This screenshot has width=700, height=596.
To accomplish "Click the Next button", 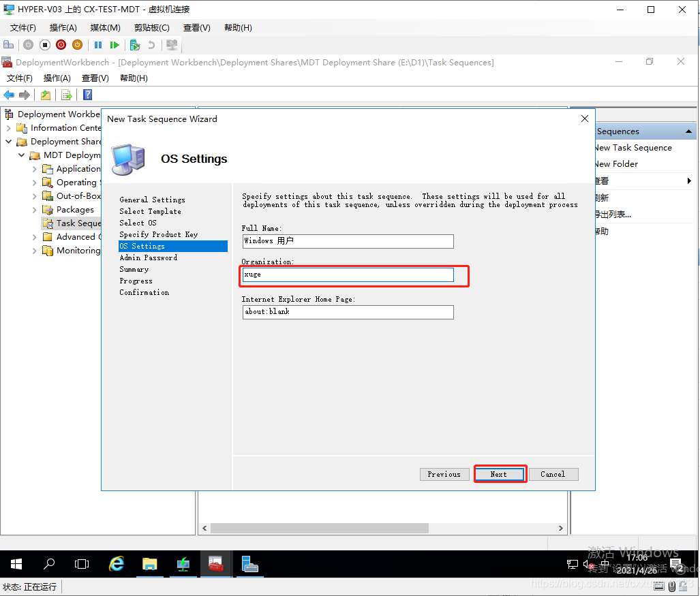I will [x=499, y=474].
